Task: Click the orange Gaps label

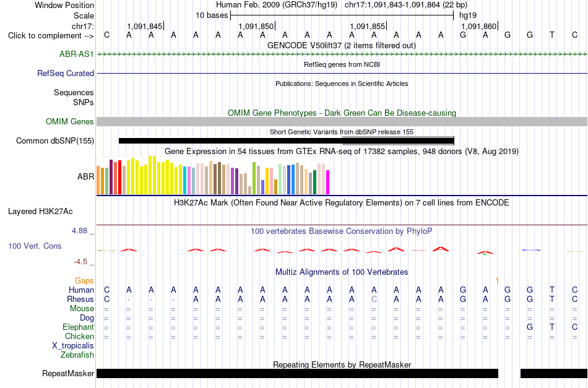Action: pyautogui.click(x=84, y=280)
